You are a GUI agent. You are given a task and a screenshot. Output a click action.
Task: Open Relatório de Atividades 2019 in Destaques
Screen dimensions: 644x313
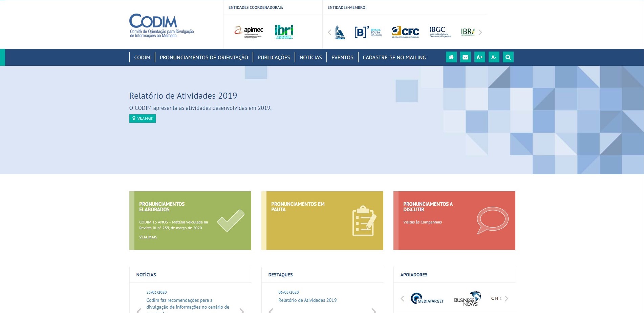click(x=307, y=300)
